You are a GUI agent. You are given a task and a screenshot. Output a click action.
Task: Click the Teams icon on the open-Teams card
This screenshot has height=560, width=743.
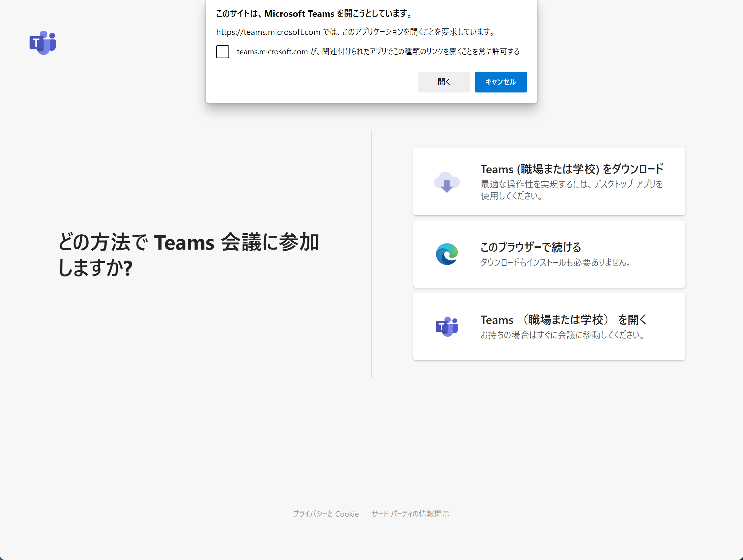click(447, 327)
